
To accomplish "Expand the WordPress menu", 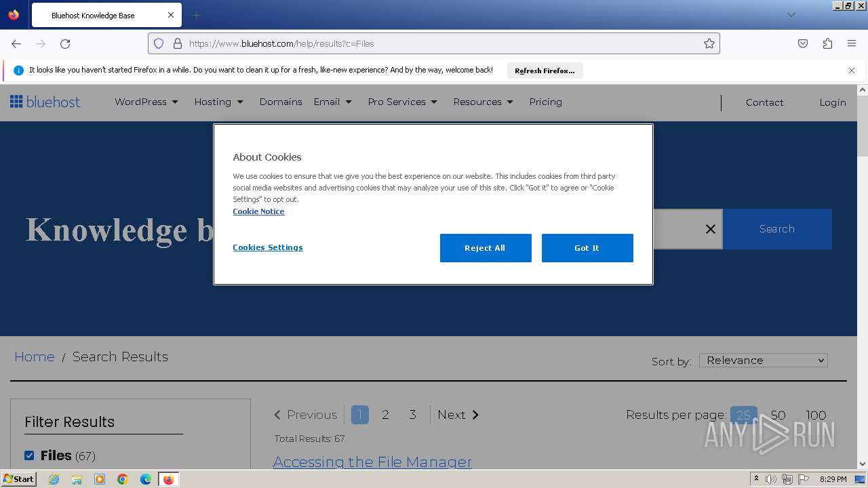I will 146,102.
